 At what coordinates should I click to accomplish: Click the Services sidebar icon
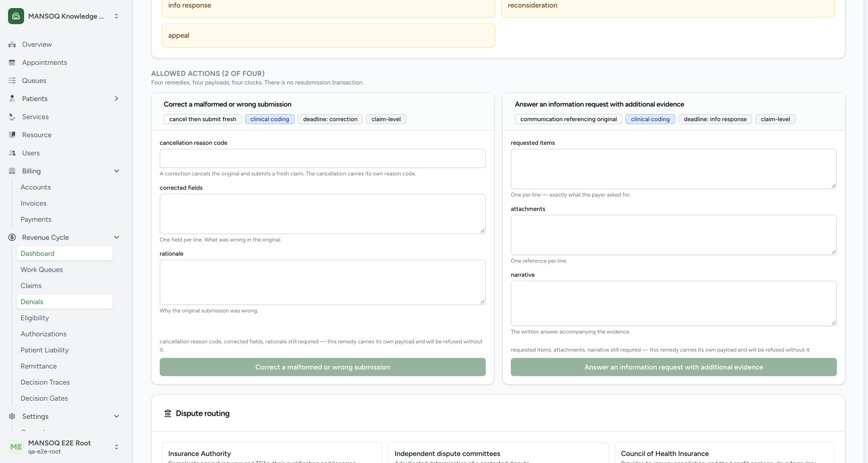click(x=12, y=117)
